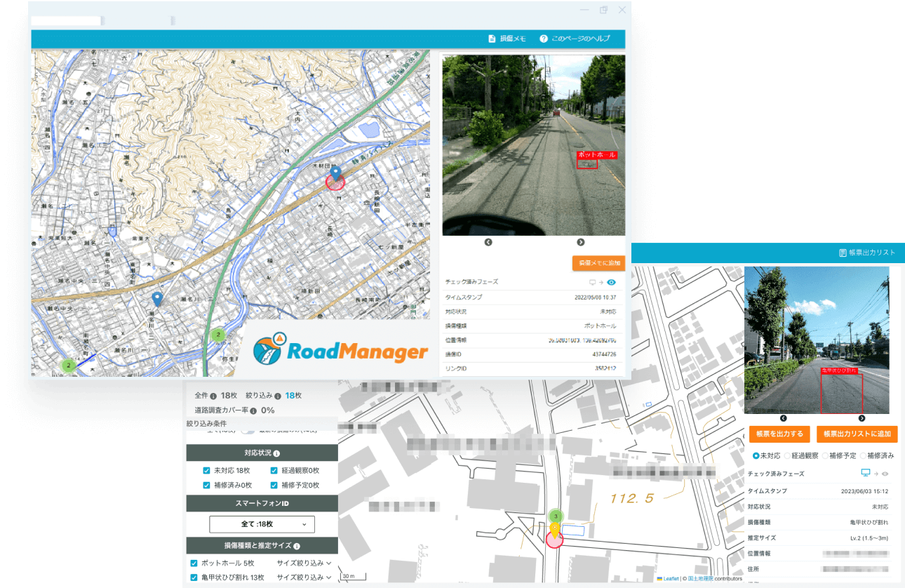Click 損傷メモに追加 orange button
The width and height of the screenshot is (905, 588).
click(x=598, y=262)
